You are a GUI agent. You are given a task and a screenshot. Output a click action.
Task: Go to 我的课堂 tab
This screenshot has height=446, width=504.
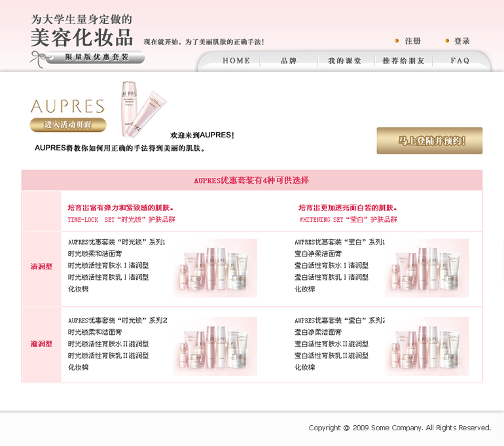pyautogui.click(x=344, y=60)
